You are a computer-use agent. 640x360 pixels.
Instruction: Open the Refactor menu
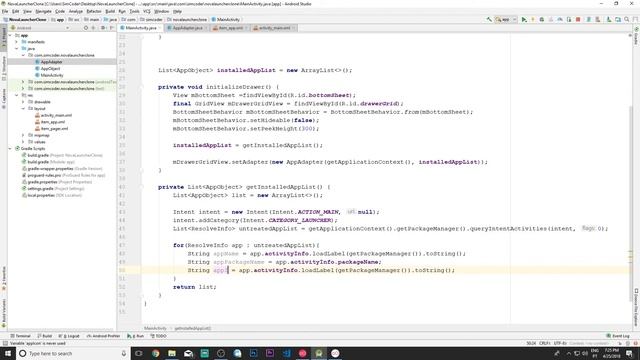pyautogui.click(x=94, y=11)
